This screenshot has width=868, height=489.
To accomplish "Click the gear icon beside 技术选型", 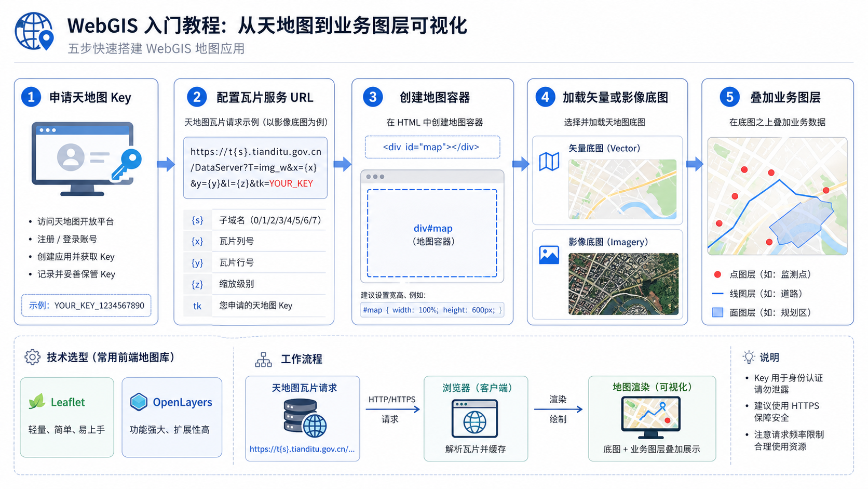I will [32, 357].
